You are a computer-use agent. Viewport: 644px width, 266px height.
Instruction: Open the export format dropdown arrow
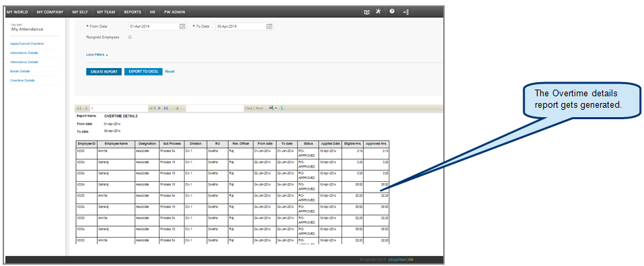tap(276, 108)
